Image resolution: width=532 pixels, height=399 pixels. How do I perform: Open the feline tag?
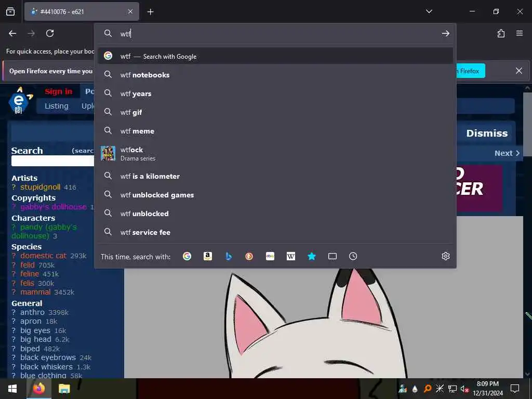click(30, 273)
